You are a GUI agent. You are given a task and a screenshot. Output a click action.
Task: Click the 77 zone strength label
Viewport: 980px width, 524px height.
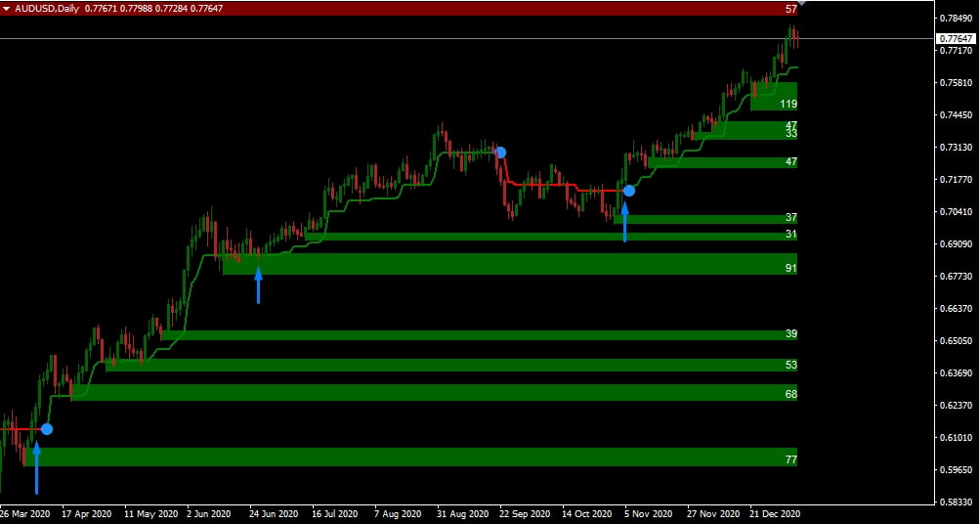(791, 459)
